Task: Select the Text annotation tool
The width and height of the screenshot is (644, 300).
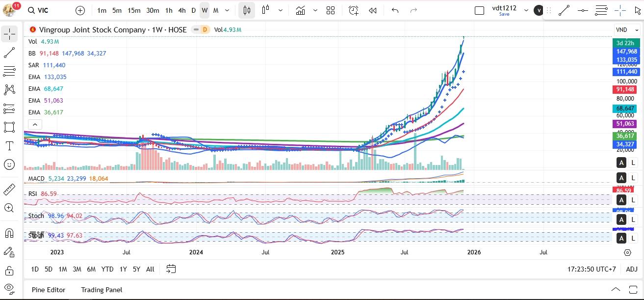Action: pyautogui.click(x=9, y=146)
